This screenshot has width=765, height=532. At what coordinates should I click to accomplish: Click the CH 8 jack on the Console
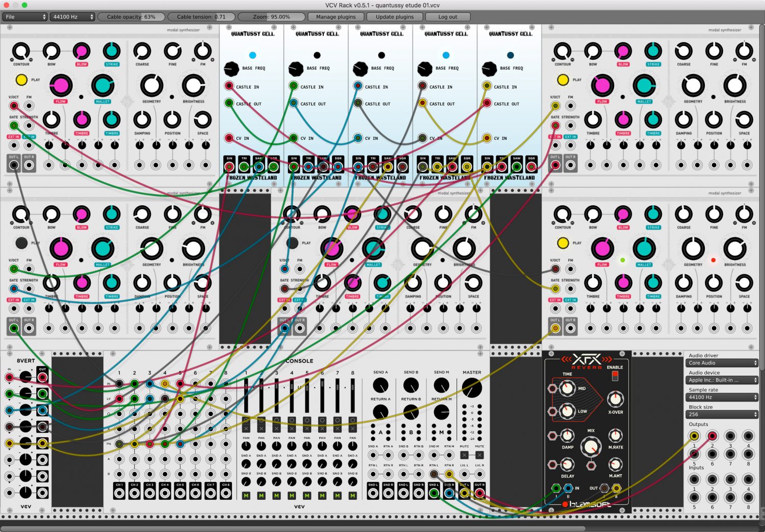[226, 493]
